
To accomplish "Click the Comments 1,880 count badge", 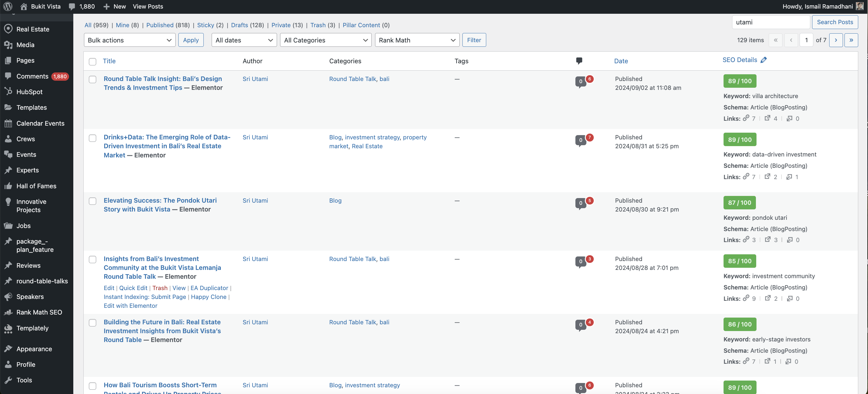I will pos(60,77).
